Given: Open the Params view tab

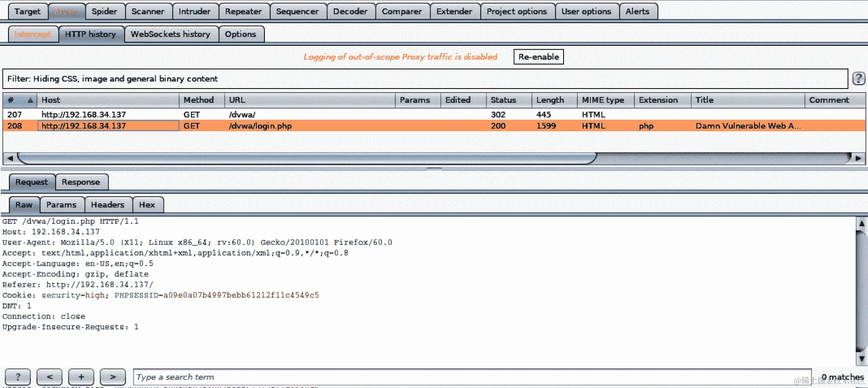Looking at the screenshot, I should coord(61,205).
